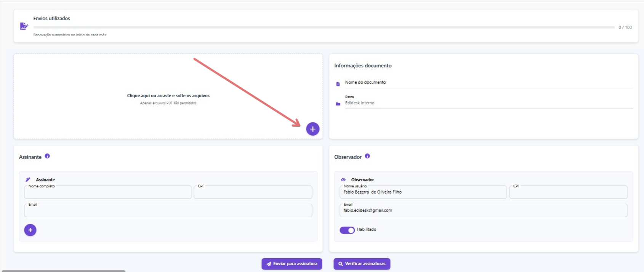Click the document icon beside Nome do documento
Viewport: 644px width, 272px height.
pos(338,84)
